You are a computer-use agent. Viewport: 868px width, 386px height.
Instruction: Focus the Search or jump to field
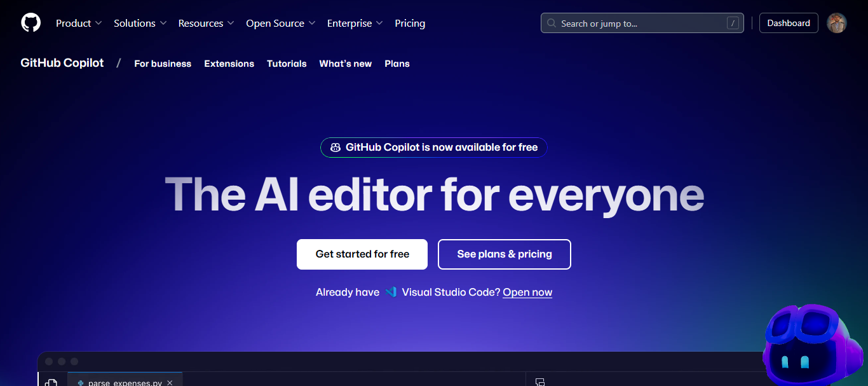pos(642,24)
